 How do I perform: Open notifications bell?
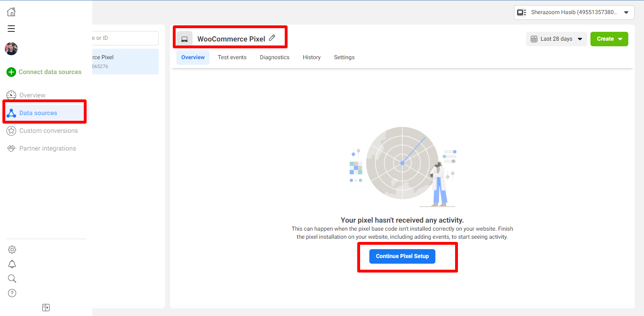pos(12,264)
